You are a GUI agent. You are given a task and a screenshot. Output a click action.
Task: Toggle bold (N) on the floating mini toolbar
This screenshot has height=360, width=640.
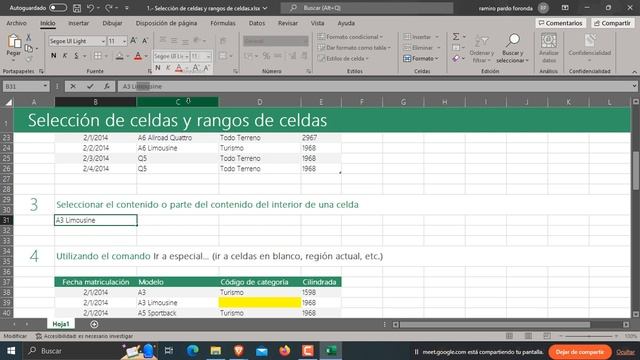coord(158,68)
